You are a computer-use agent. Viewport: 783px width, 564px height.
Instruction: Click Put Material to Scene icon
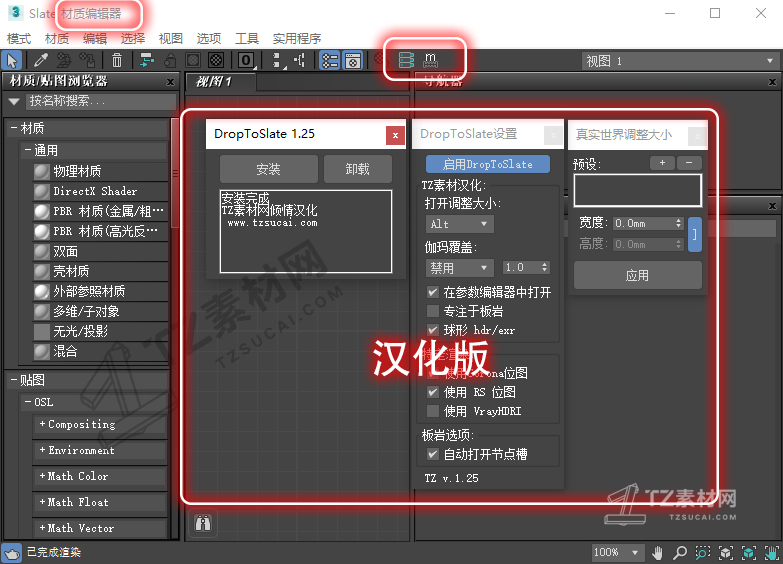coord(64,61)
